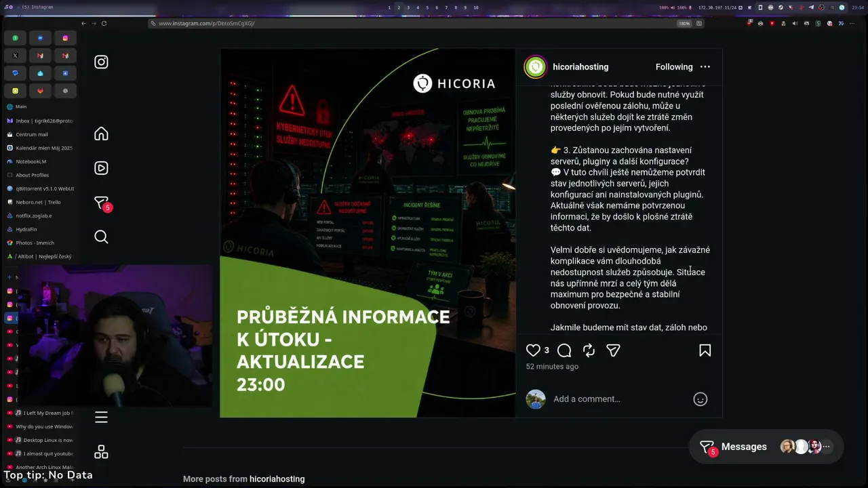Open the emoji picker in the comment box
The height and width of the screenshot is (488, 868).
pos(701,399)
